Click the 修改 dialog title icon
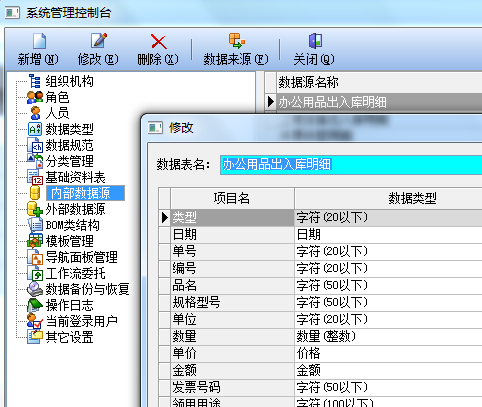Image resolution: width=482 pixels, height=407 pixels. click(155, 128)
